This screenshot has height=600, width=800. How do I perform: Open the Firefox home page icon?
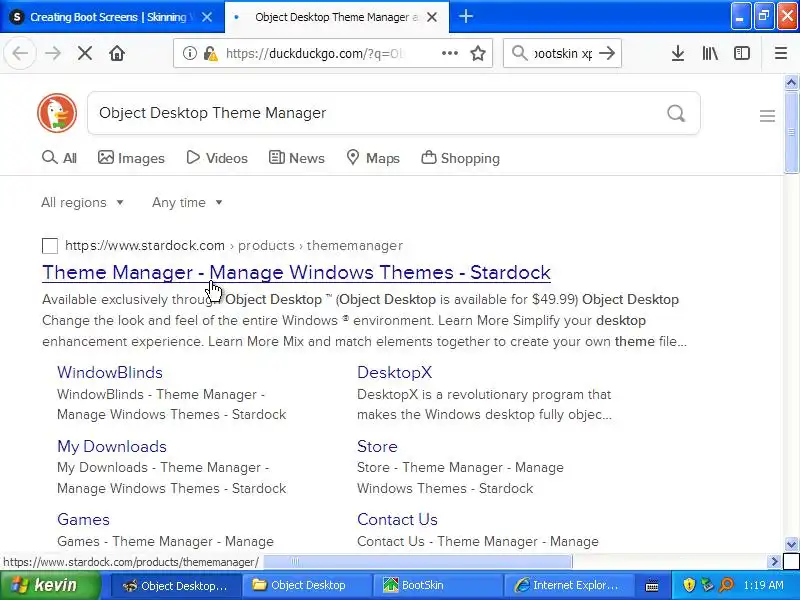[117, 53]
